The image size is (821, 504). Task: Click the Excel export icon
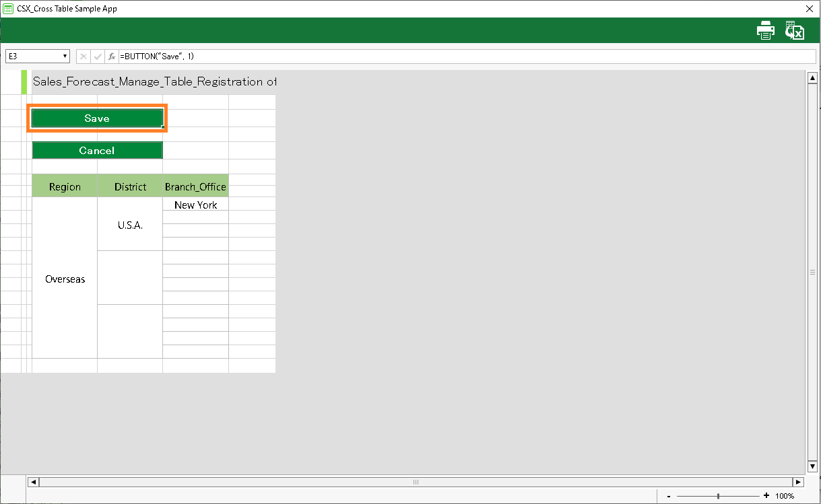click(795, 31)
